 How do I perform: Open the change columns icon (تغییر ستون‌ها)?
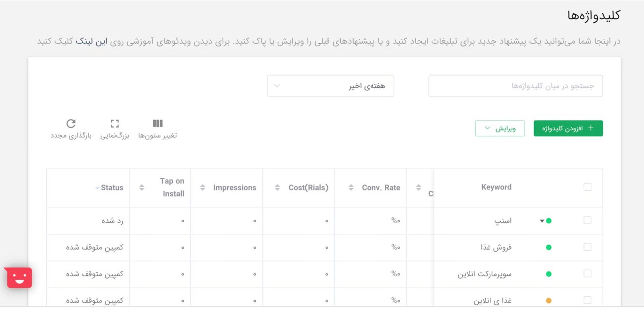coord(158,123)
